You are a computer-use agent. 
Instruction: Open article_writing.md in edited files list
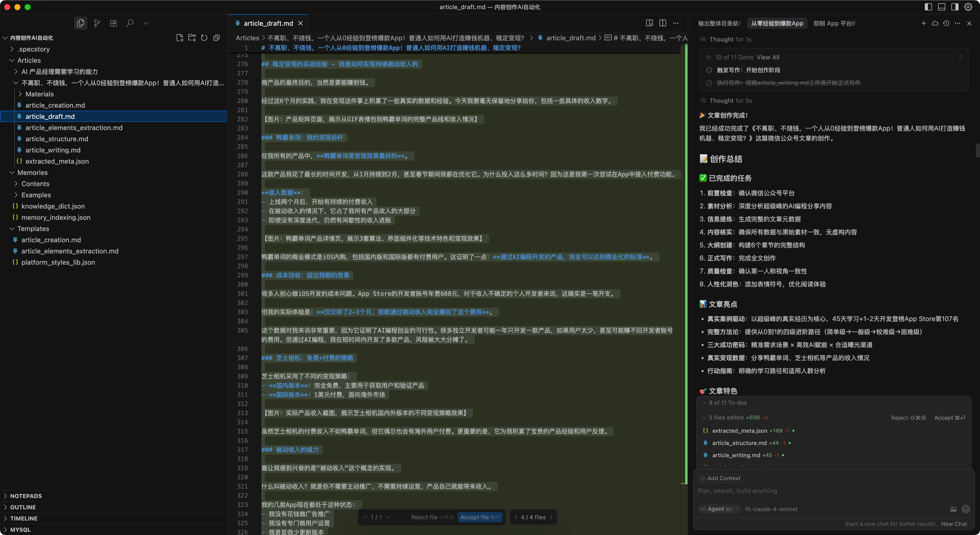click(x=736, y=455)
